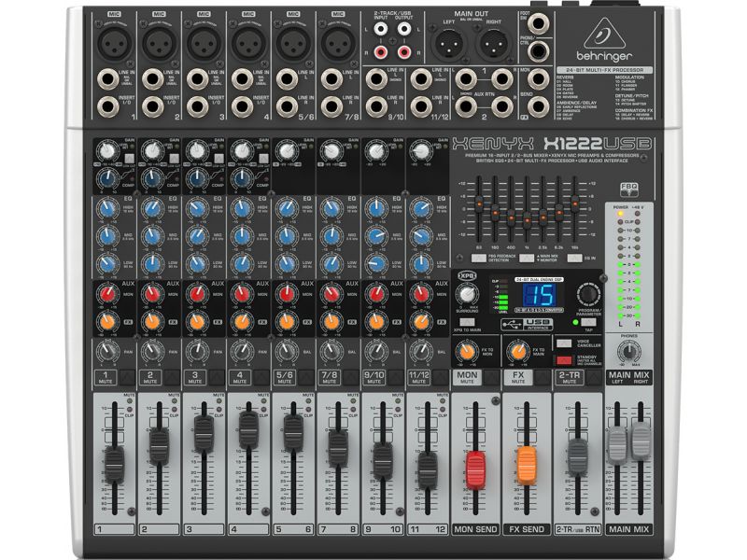Toggle the channel 1 Low Cut button

(x=130, y=159)
